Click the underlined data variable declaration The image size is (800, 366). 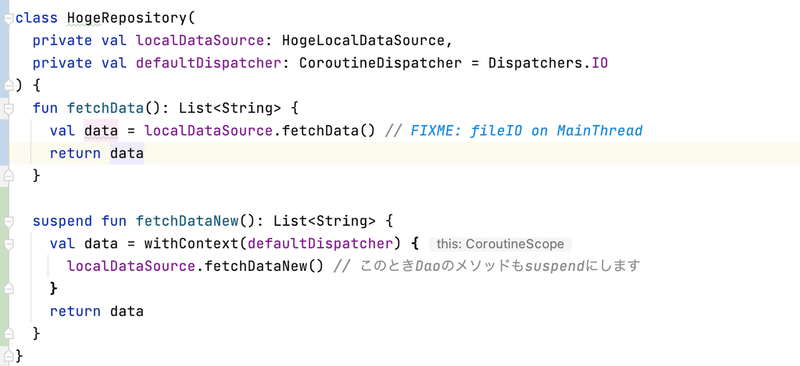coord(101,131)
